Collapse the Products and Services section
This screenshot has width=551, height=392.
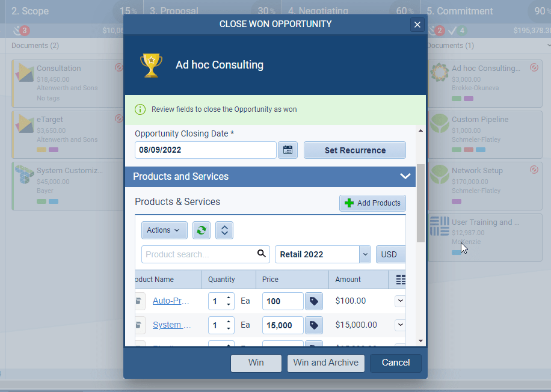[x=405, y=176]
